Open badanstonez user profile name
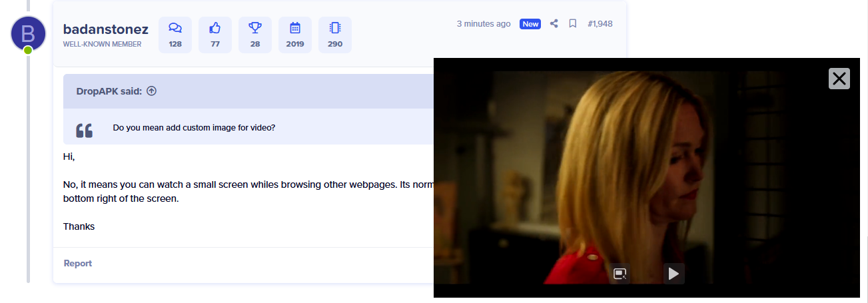 tap(105, 29)
